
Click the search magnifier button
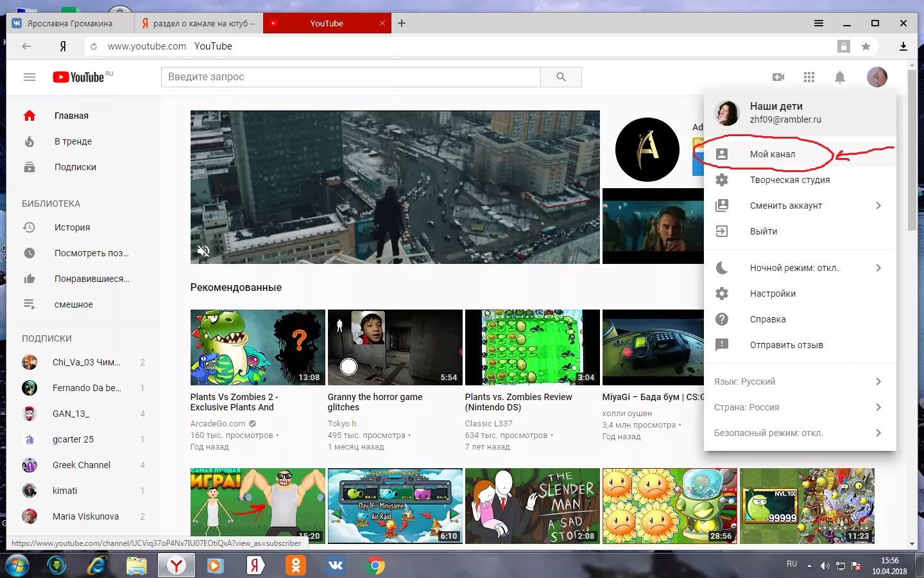coord(561,77)
